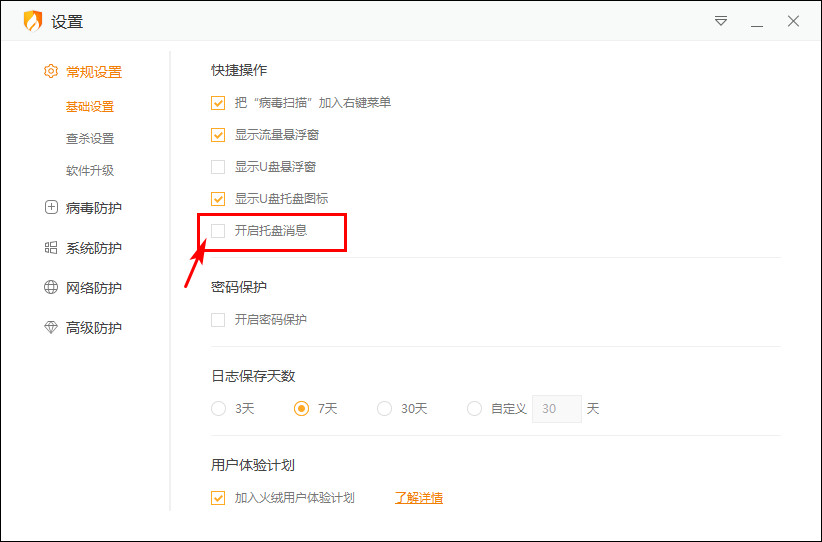Click the 病毒防护 plus icon
The width and height of the screenshot is (822, 542).
coord(51,208)
